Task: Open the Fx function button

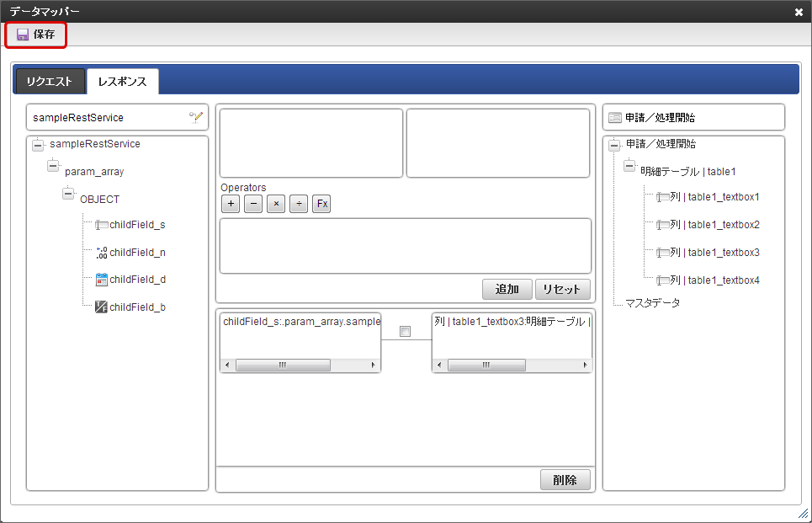Action: [x=321, y=204]
